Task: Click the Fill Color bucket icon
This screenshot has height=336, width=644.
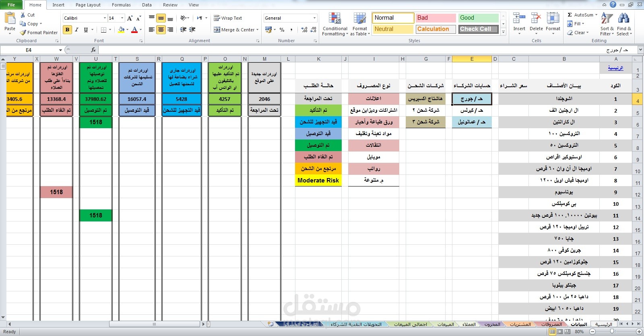Action: pos(121,30)
